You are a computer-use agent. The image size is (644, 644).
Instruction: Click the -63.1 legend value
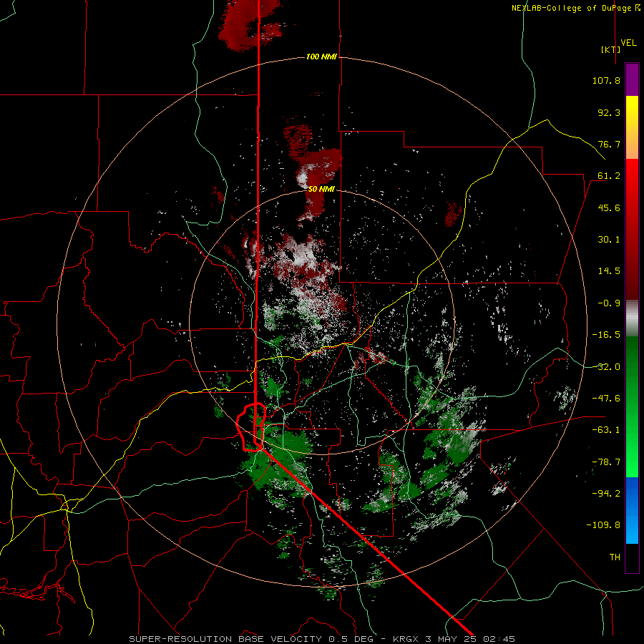(606, 430)
